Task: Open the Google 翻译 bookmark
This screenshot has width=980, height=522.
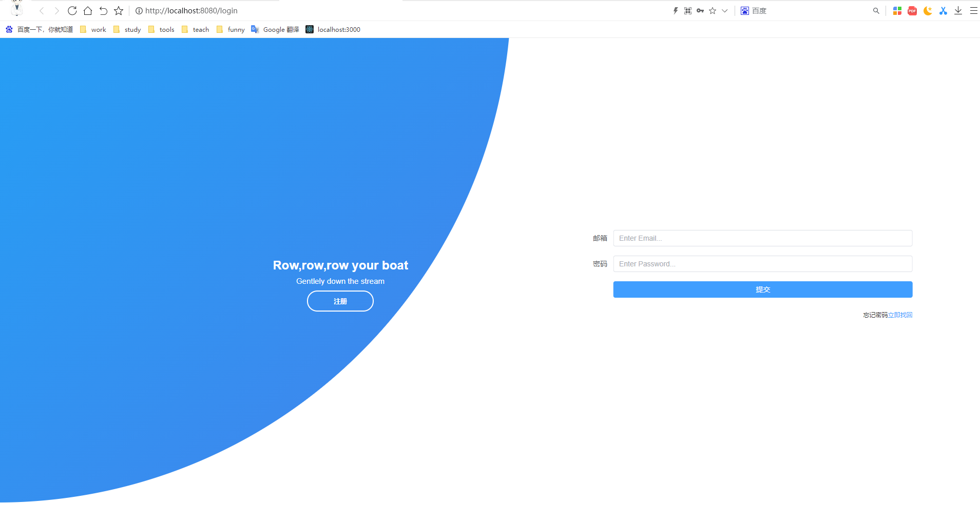Action: tap(275, 30)
